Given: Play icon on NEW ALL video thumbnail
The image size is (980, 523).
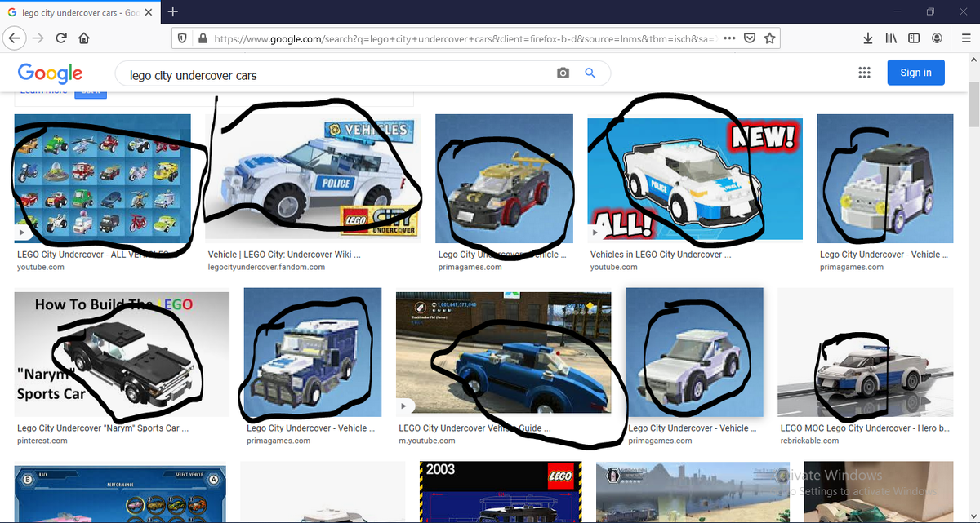Looking at the screenshot, I should click(x=595, y=233).
